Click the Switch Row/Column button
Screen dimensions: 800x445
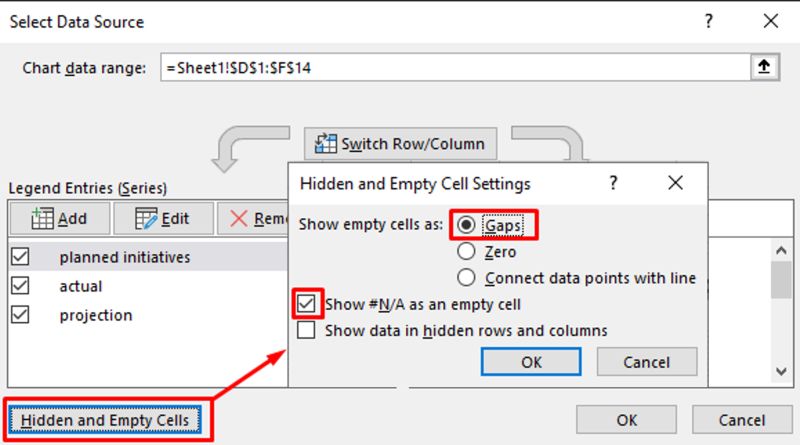401,144
